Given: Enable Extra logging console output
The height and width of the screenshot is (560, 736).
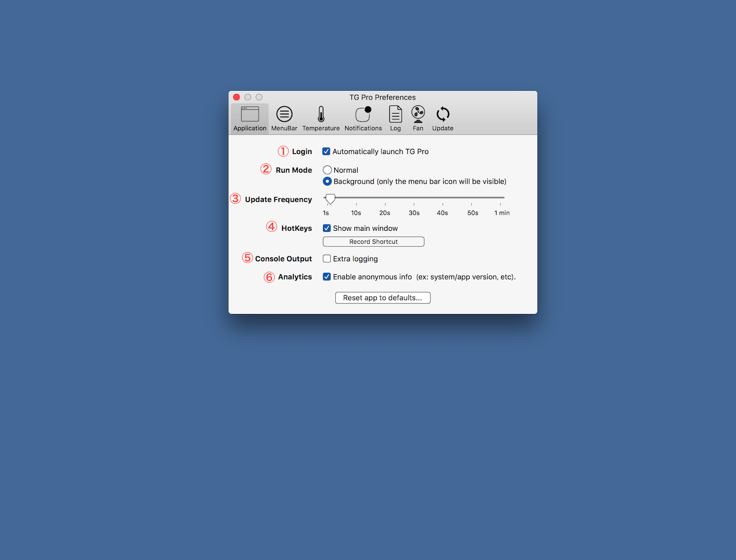Looking at the screenshot, I should pos(327,259).
